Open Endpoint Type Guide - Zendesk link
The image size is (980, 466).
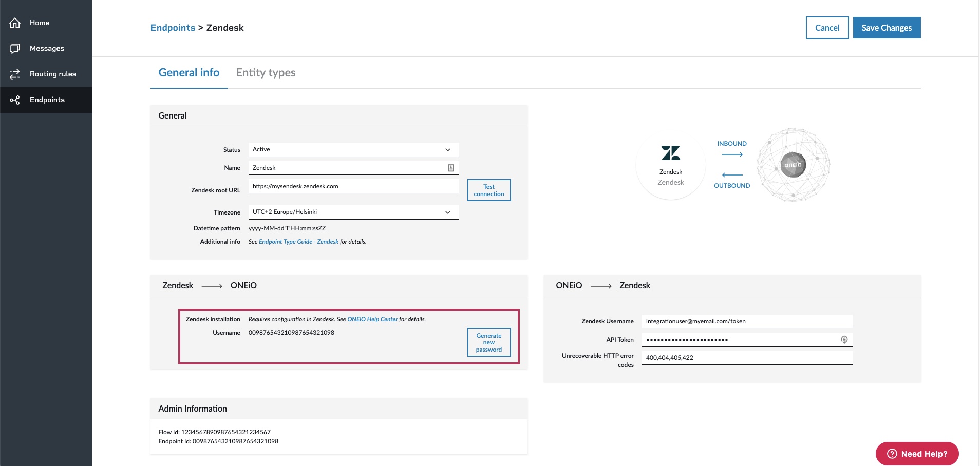(x=298, y=242)
